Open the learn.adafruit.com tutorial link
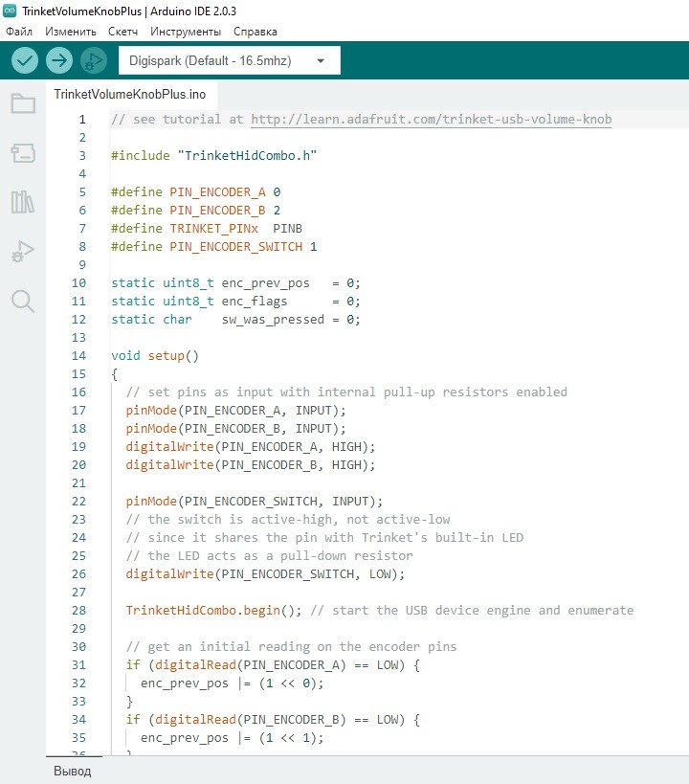This screenshot has width=689, height=784. click(x=431, y=120)
